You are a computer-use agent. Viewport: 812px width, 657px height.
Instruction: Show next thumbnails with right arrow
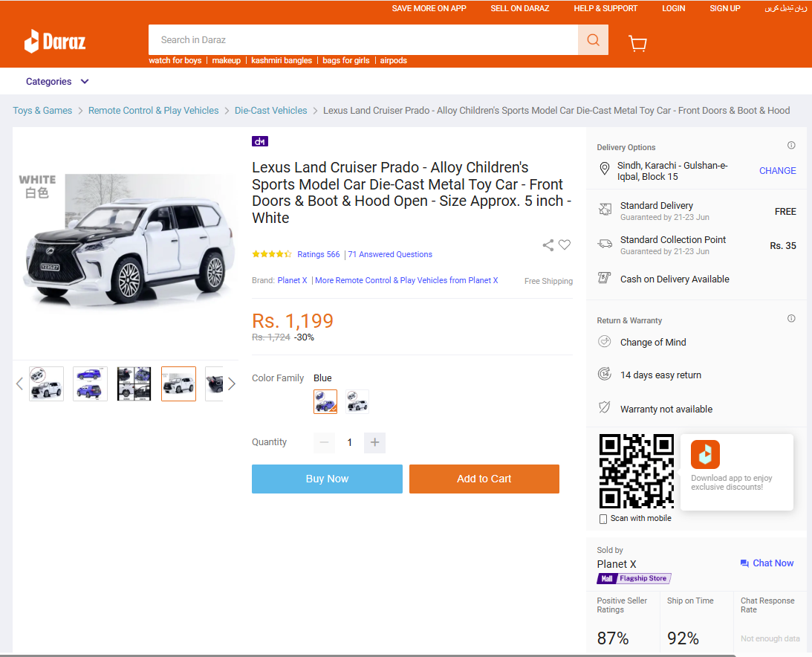[x=232, y=384]
